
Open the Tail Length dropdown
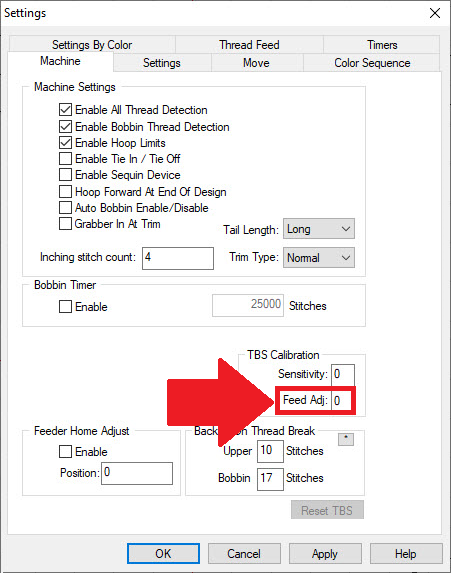319,229
